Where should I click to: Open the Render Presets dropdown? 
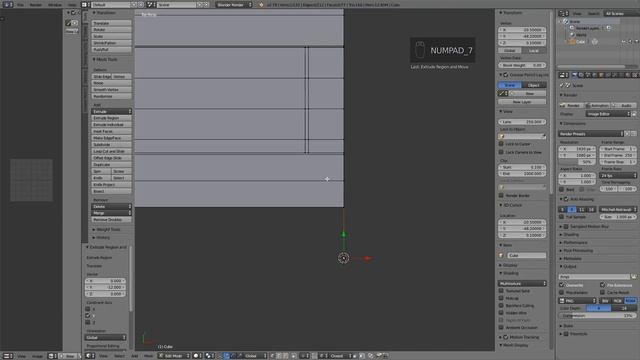pyautogui.click(x=591, y=134)
